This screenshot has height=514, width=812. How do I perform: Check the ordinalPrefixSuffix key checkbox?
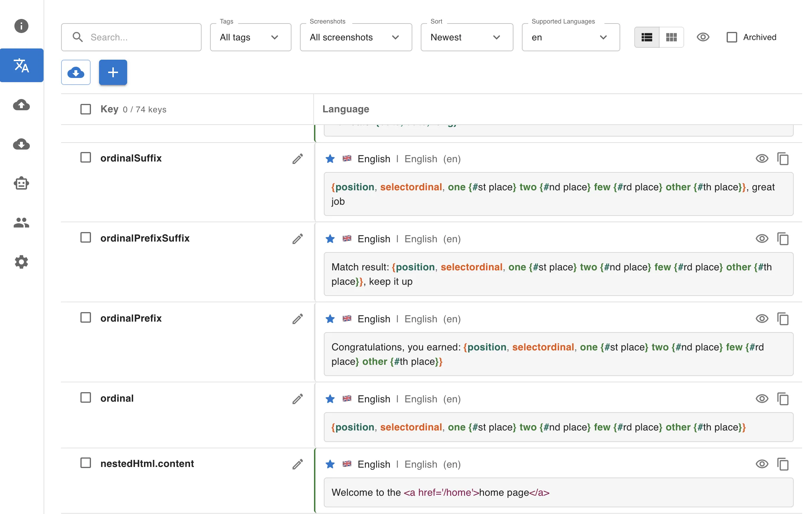pyautogui.click(x=86, y=237)
